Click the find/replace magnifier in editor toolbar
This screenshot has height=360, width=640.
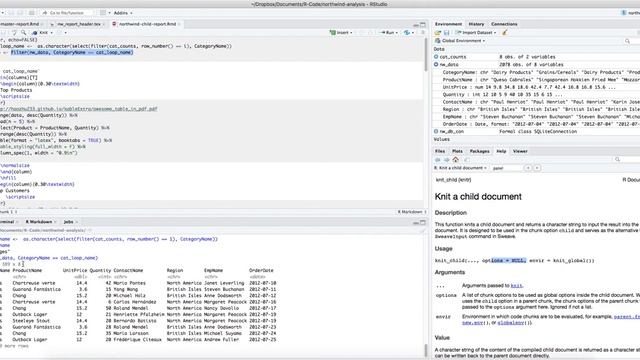point(24,32)
